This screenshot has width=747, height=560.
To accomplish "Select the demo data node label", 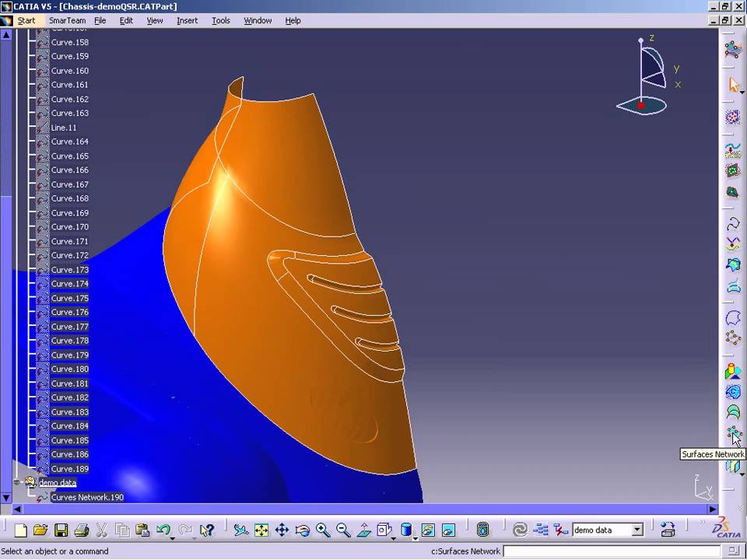I will click(x=58, y=483).
